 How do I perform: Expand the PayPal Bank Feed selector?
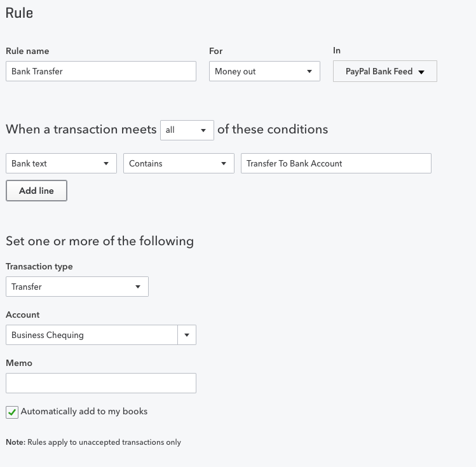(385, 71)
